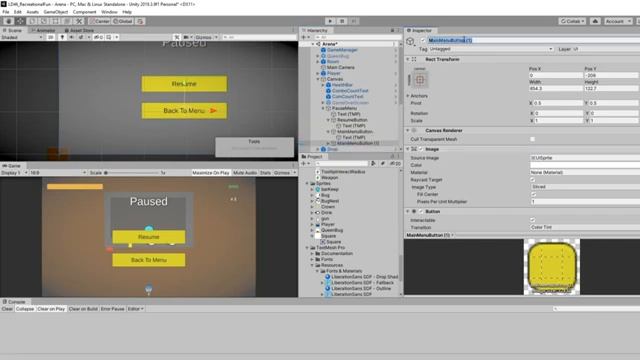Click the GameManager prefab icon in Hierarchy
Image resolution: width=640 pixels, height=360 pixels.
click(323, 50)
